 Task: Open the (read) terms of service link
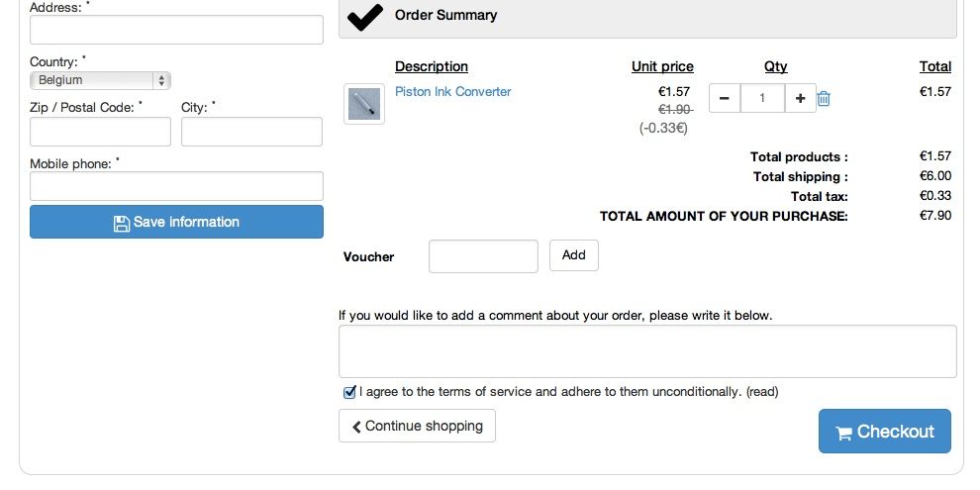coord(762,392)
